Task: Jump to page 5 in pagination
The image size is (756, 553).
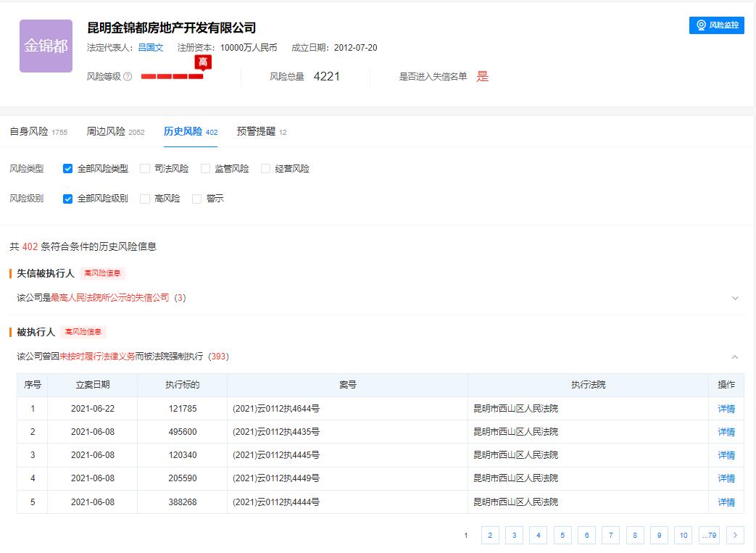Action: [562, 535]
